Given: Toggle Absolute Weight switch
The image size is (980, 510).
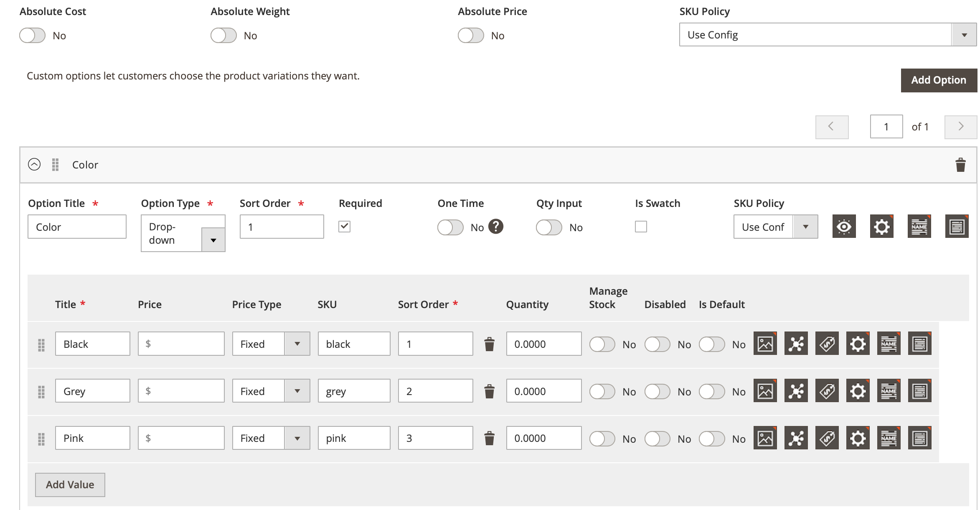Looking at the screenshot, I should 223,36.
